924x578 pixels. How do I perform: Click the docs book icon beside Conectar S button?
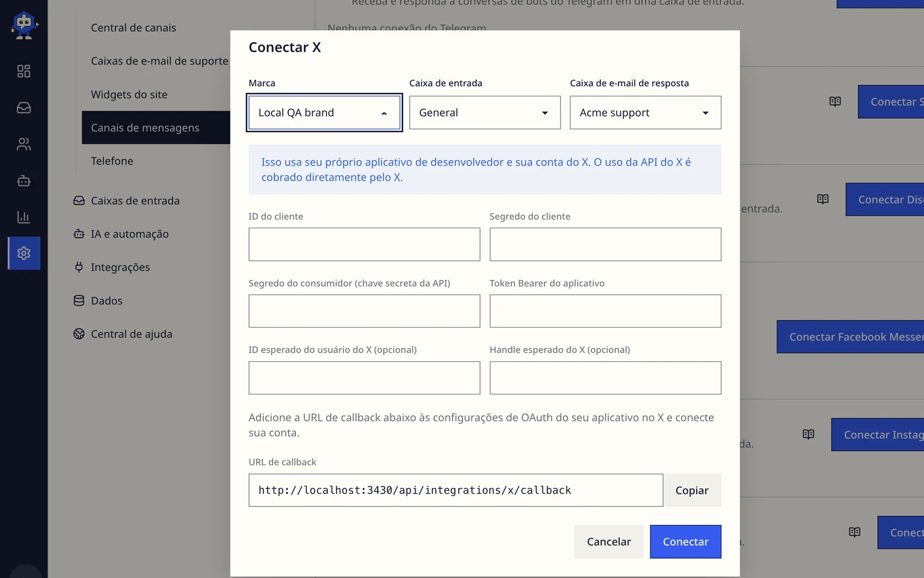click(835, 102)
